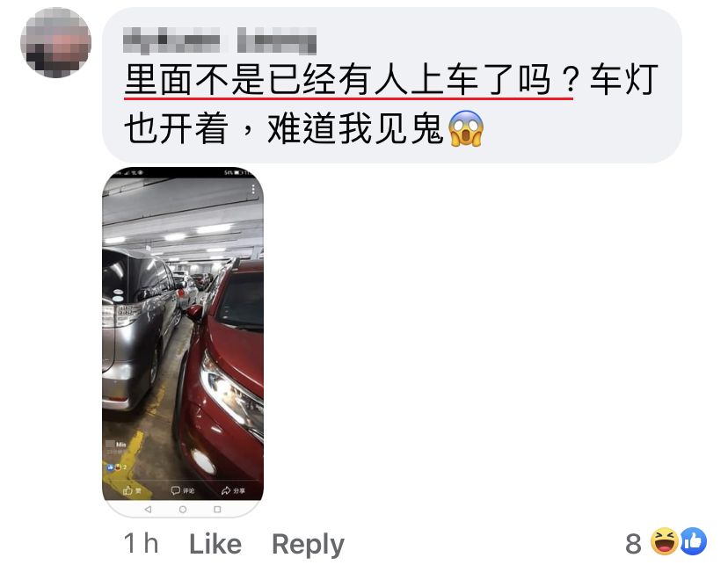Open the blue thumbs-up reaction icon
Screen dimensions: 728x565
point(693,541)
